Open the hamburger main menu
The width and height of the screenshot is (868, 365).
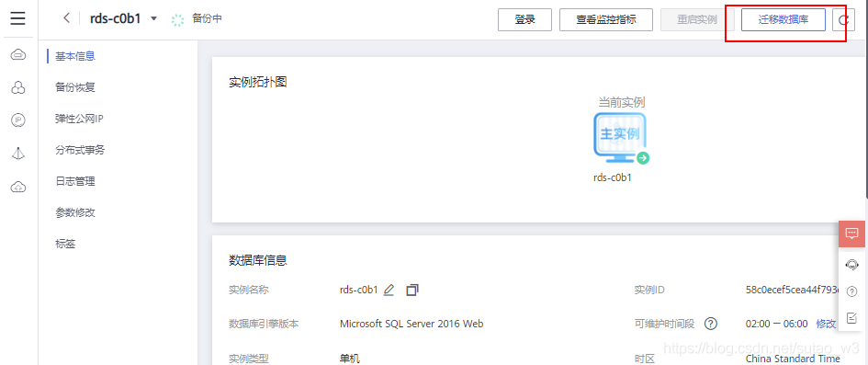pos(17,18)
